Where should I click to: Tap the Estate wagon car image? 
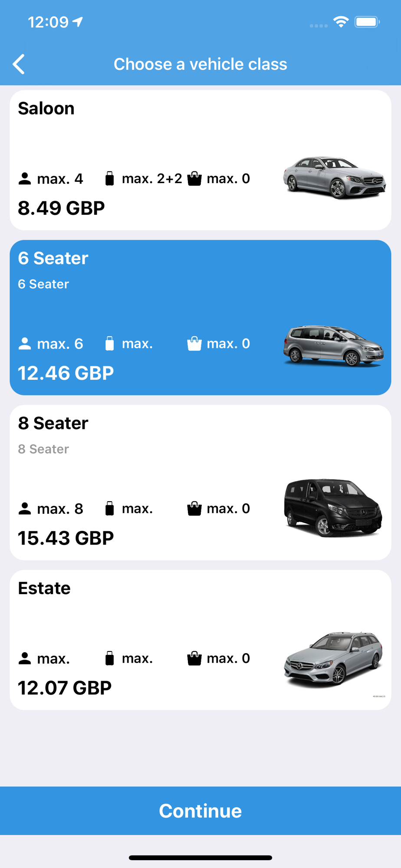[333, 659]
